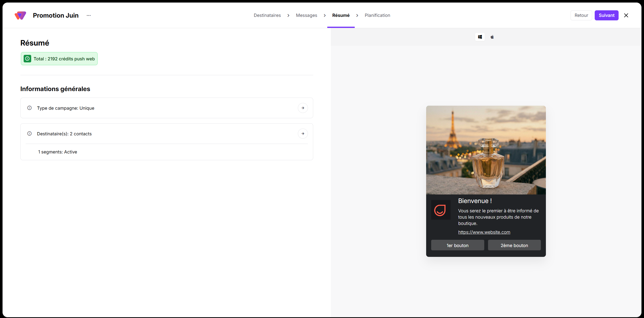Image resolution: width=644 pixels, height=318 pixels.
Task: Open the three-dot menu beside Promotion Juin
Action: point(89,15)
